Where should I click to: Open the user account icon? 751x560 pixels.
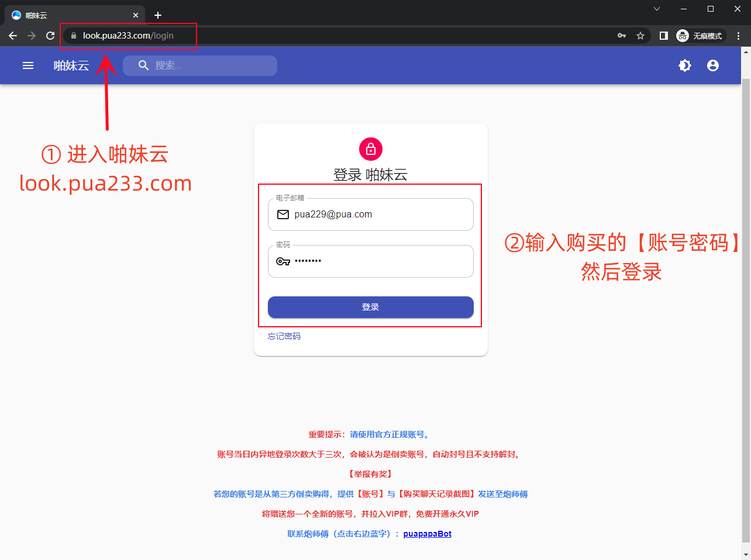712,65
